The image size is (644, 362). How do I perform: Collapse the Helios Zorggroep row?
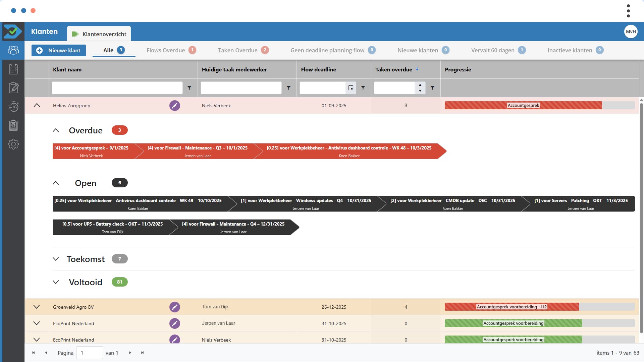[x=37, y=106]
